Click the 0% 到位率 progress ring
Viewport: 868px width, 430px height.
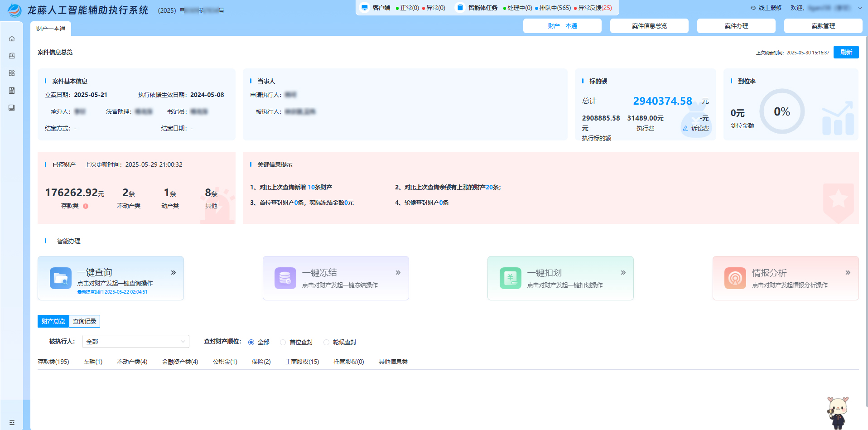coord(782,111)
